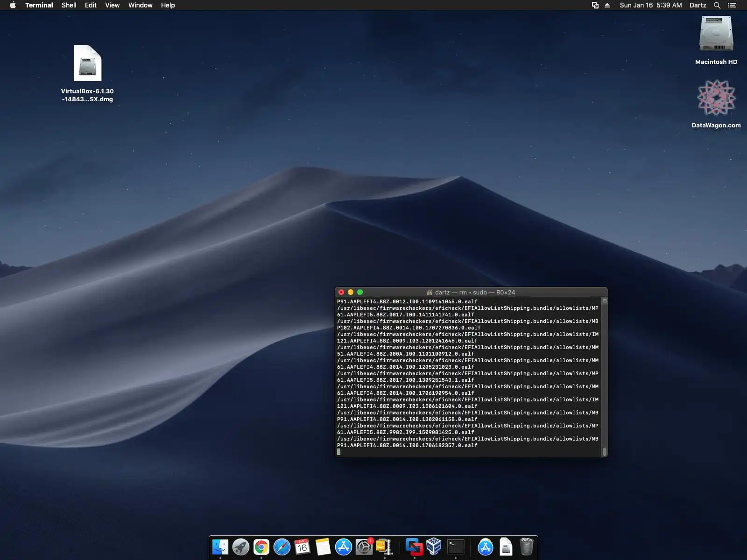Launch Safari from the Dock
This screenshot has width=747, height=560.
coord(282,547)
